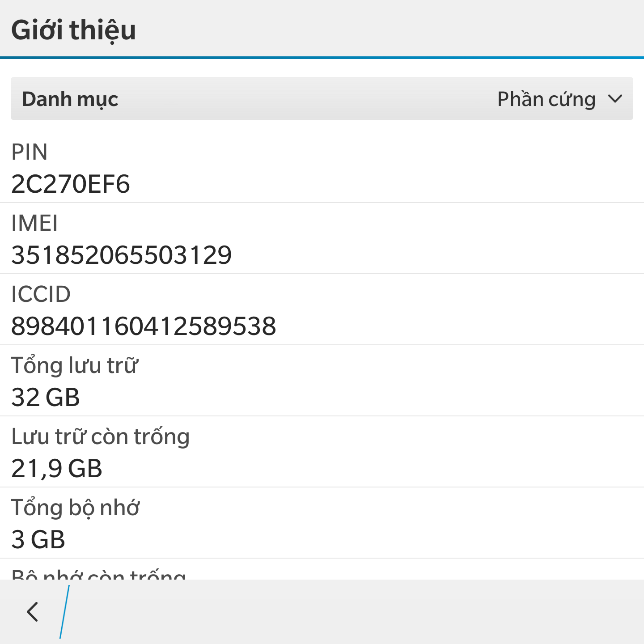Viewport: 644px width, 644px height.
Task: Tap the PIN label
Action: pos(30,152)
